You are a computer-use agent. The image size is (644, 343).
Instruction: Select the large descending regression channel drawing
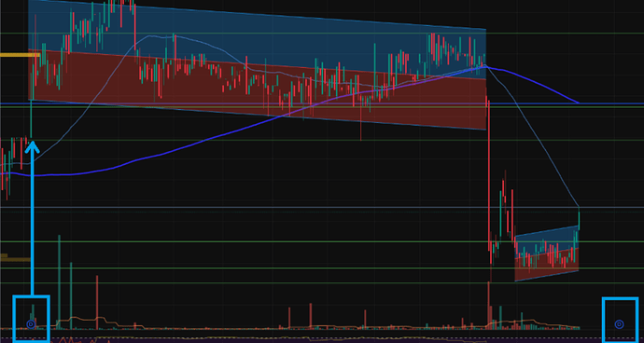257,64
